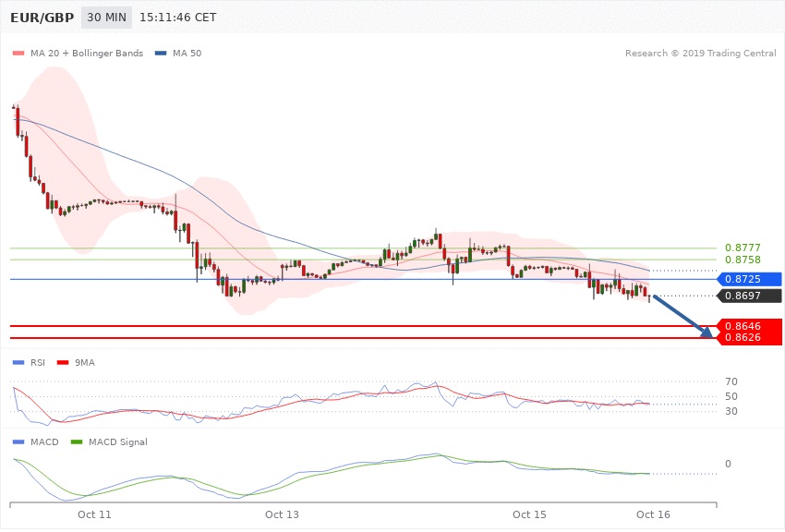Click the red 9MA legend marker
This screenshot has width=785, height=532.
pyautogui.click(x=63, y=363)
